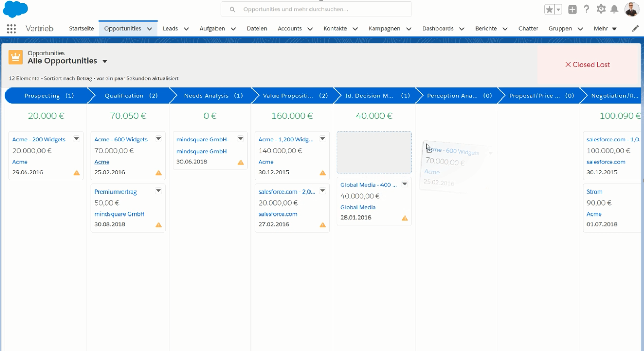Expand the Leads tab chevron

tap(186, 29)
